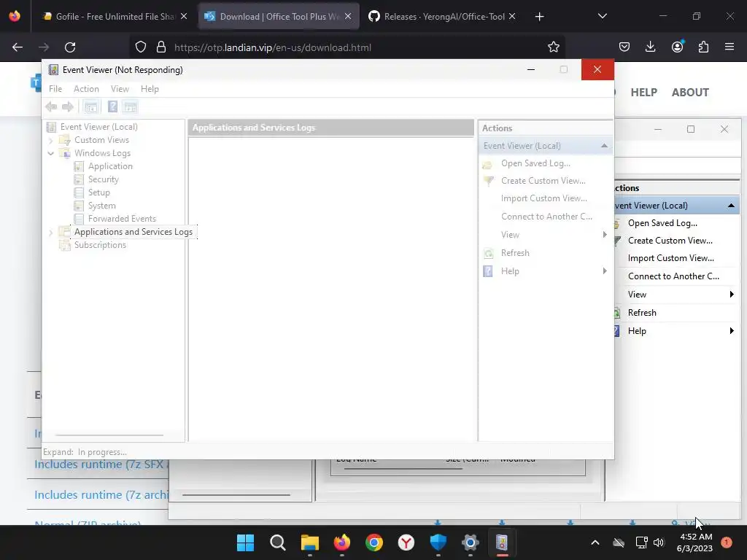The image size is (747, 560).
Task: Click Connect to Another Computer in front pane
Action: pos(546,217)
